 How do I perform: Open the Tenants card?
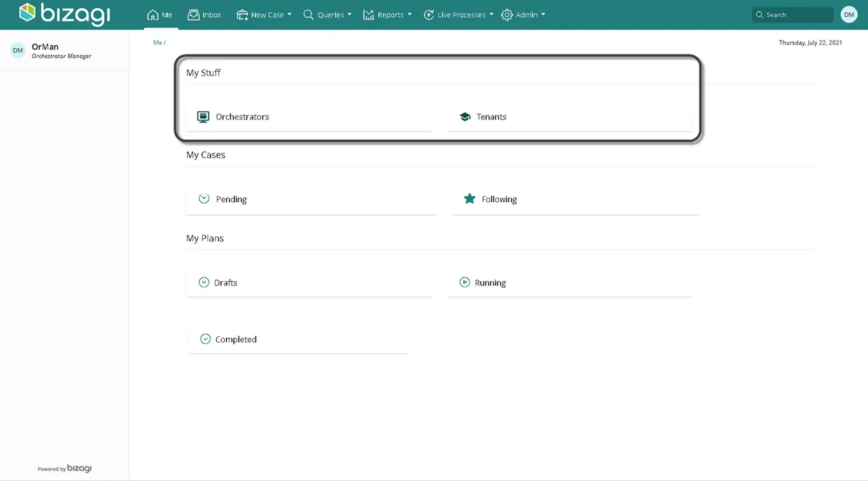(569, 117)
